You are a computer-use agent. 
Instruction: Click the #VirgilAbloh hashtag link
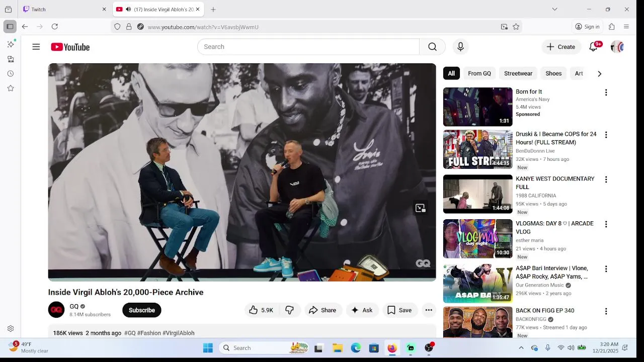pos(179,333)
